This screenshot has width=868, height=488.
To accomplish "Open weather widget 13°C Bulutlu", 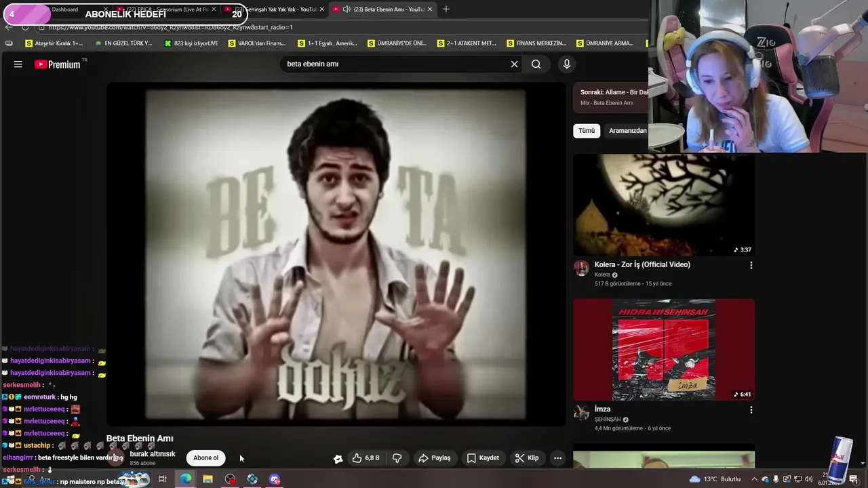I will (x=715, y=479).
